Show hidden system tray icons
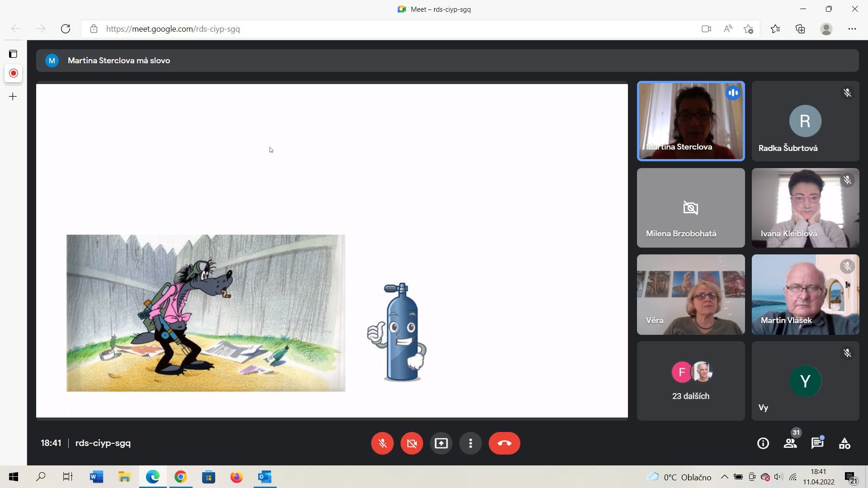The width and height of the screenshot is (868, 488). click(x=724, y=477)
